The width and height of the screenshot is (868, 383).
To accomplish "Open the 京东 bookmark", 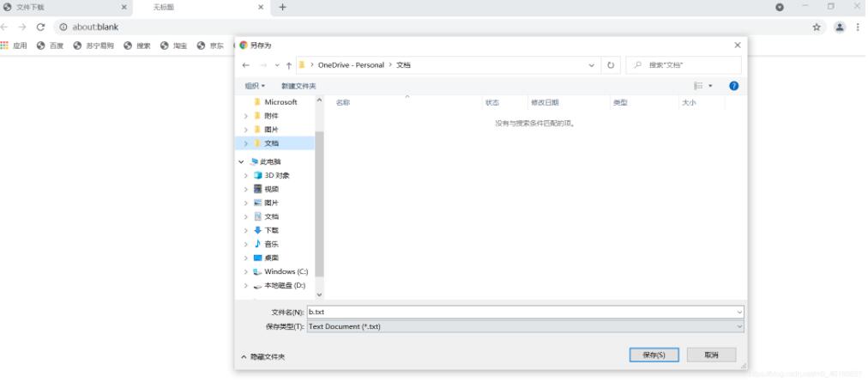I will (210, 46).
